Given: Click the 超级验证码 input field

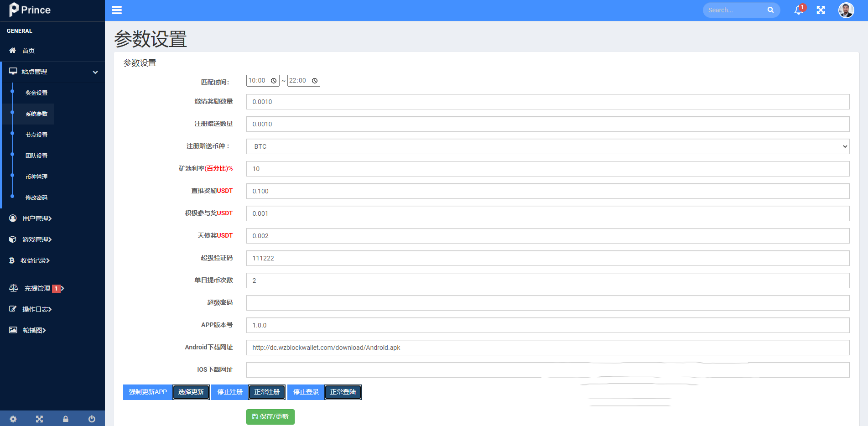Looking at the screenshot, I should point(547,258).
